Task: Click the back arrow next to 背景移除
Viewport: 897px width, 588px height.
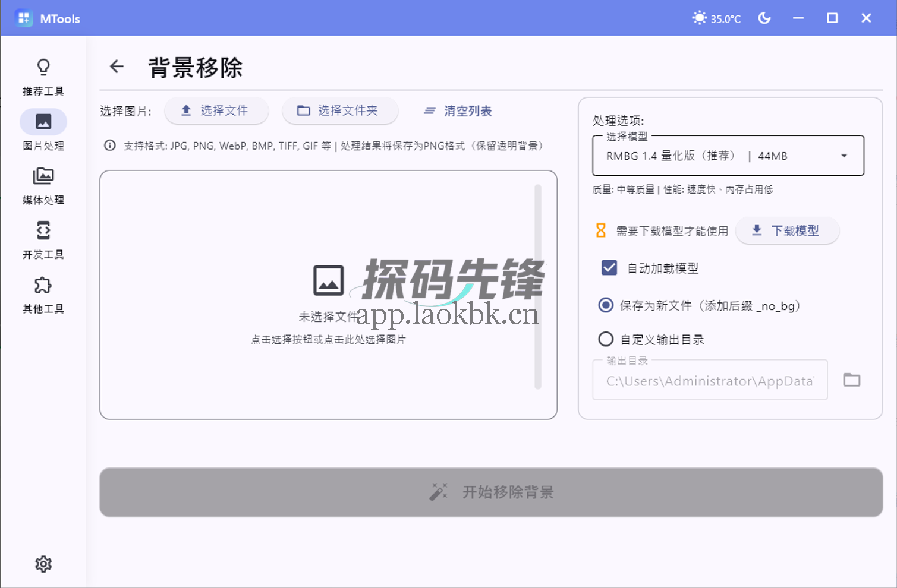Action: pyautogui.click(x=117, y=67)
